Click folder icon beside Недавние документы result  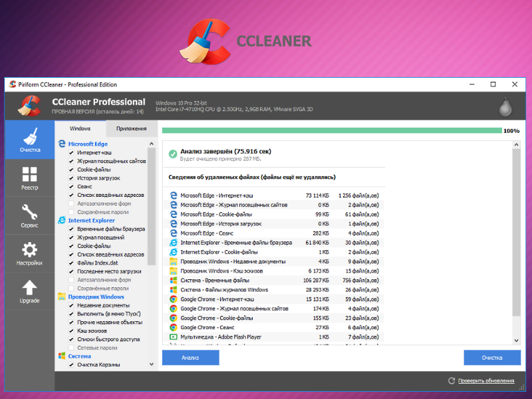[174, 261]
